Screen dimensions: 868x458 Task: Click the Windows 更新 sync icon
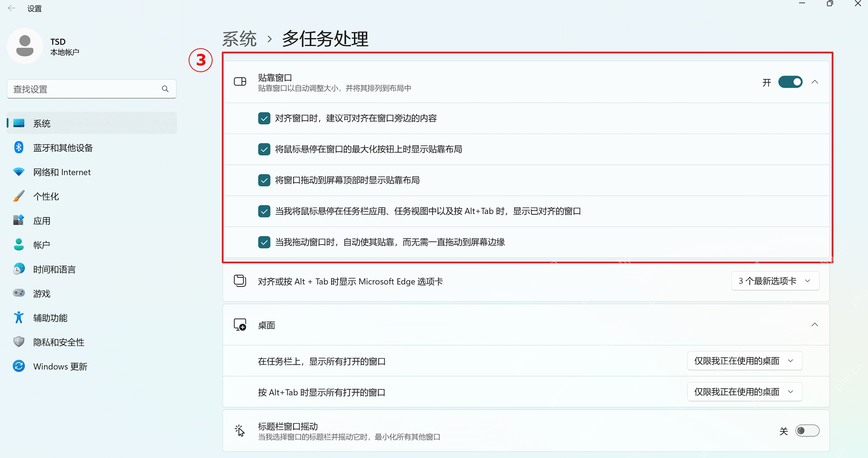pos(19,366)
